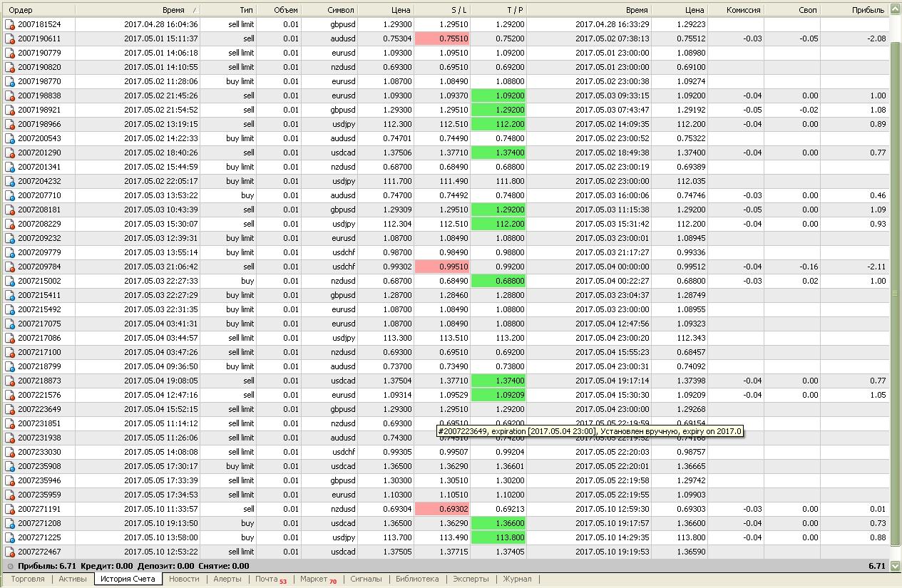Sort by the S / L column header
The width and height of the screenshot is (902, 588).
click(x=442, y=10)
